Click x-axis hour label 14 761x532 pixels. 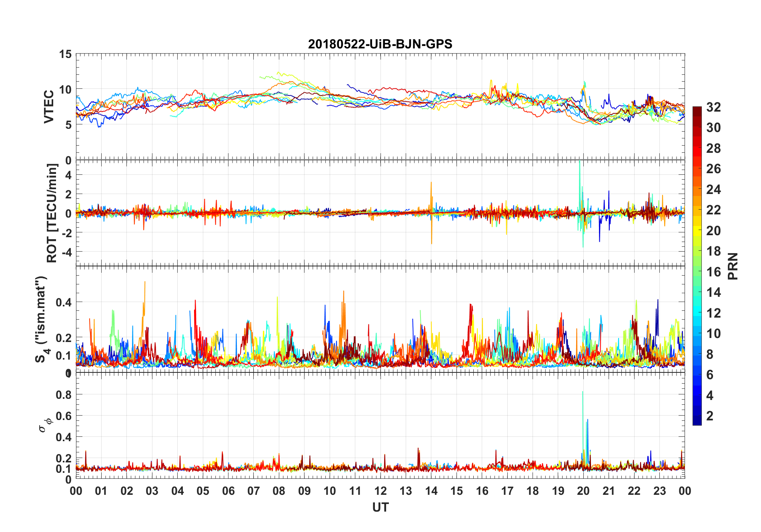click(431, 491)
